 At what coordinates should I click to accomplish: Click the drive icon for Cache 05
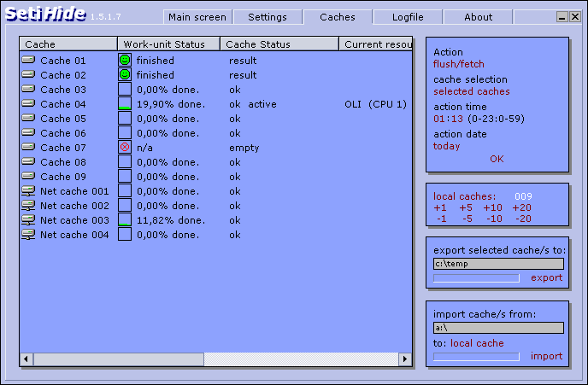click(28, 118)
